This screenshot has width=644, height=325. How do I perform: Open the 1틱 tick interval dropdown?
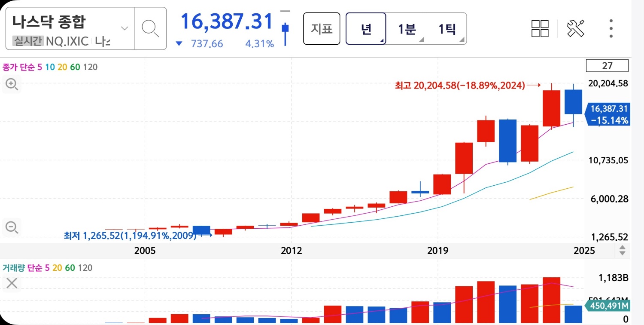[447, 29]
